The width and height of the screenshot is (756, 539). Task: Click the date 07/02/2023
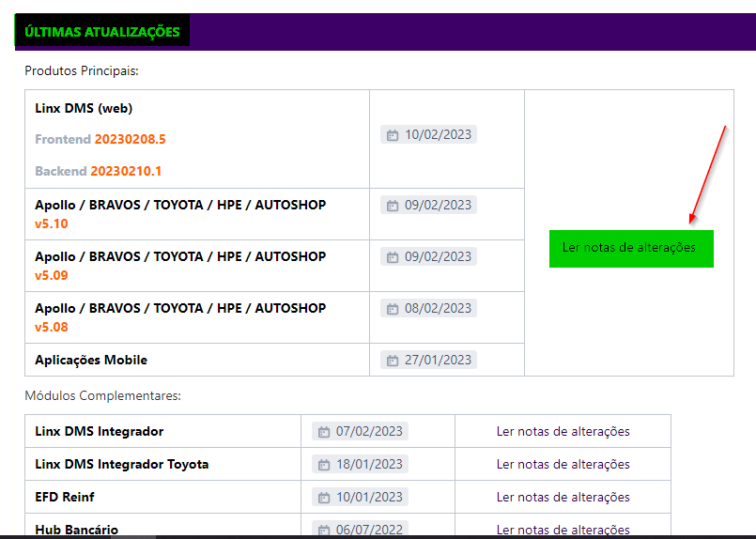coord(369,431)
